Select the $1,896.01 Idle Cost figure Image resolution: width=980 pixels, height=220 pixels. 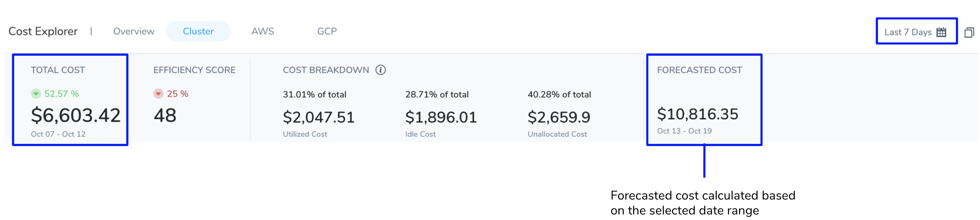point(441,117)
